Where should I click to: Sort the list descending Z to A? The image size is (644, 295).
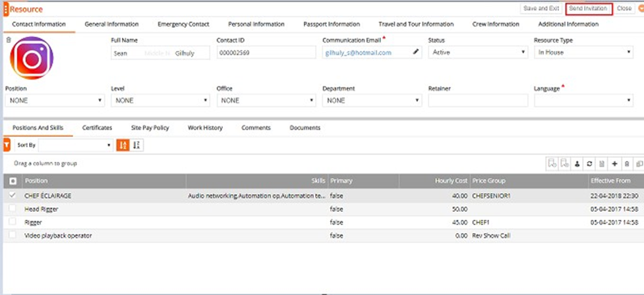click(137, 145)
